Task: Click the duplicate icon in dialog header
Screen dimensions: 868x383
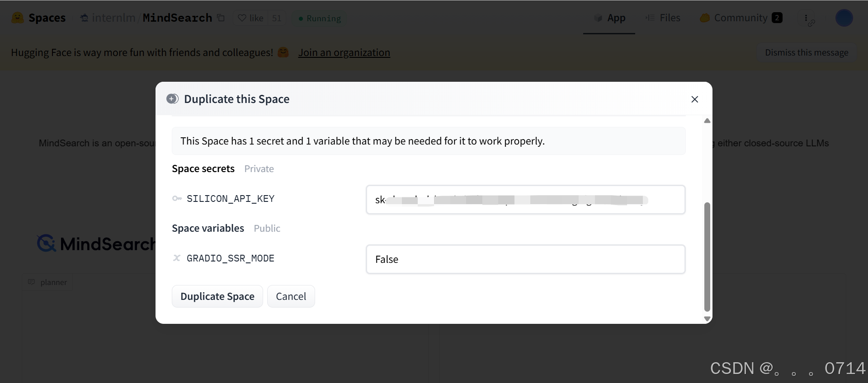Action: (x=172, y=99)
